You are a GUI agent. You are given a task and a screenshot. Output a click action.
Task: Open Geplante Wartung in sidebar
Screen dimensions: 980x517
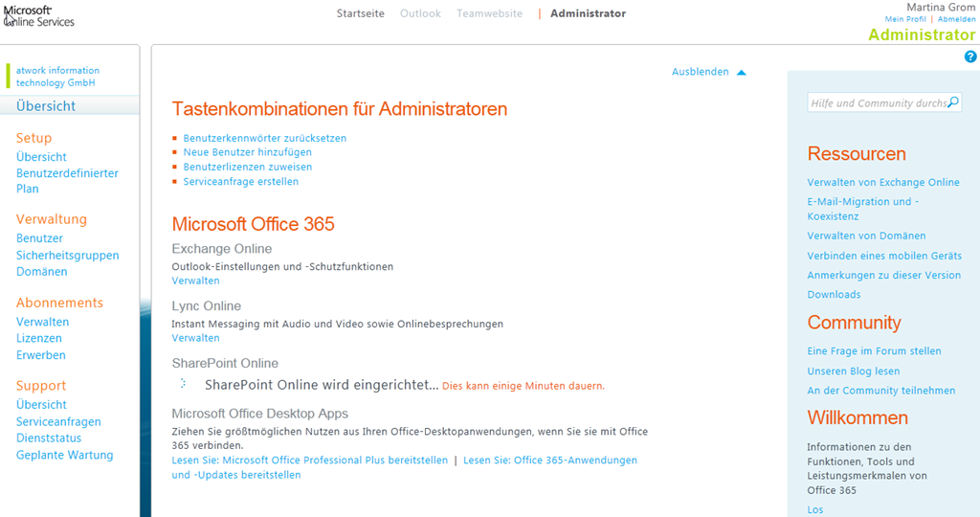[64, 455]
